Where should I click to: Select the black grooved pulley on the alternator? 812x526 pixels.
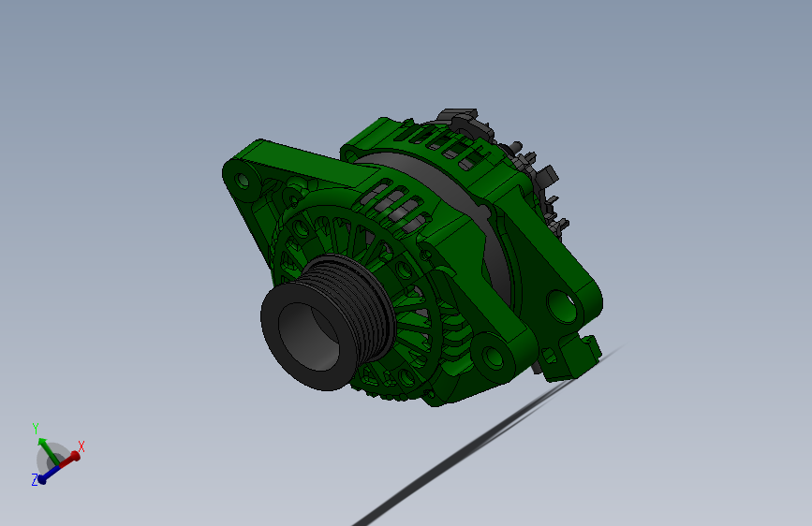[328, 322]
